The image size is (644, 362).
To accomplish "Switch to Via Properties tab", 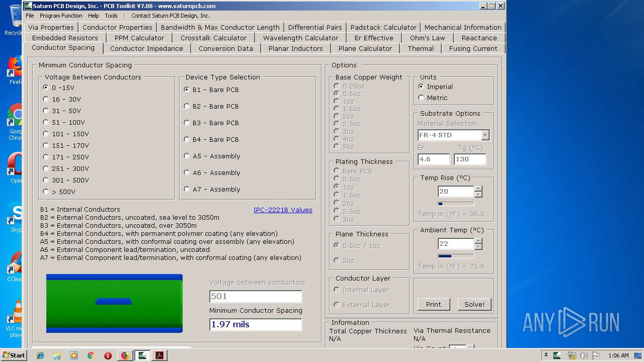I will 51,27.
